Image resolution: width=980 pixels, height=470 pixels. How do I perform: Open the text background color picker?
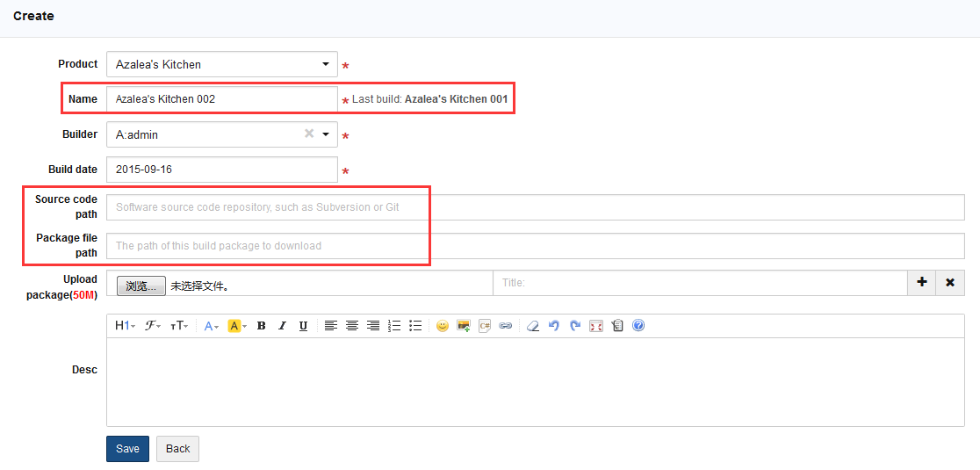(x=237, y=326)
